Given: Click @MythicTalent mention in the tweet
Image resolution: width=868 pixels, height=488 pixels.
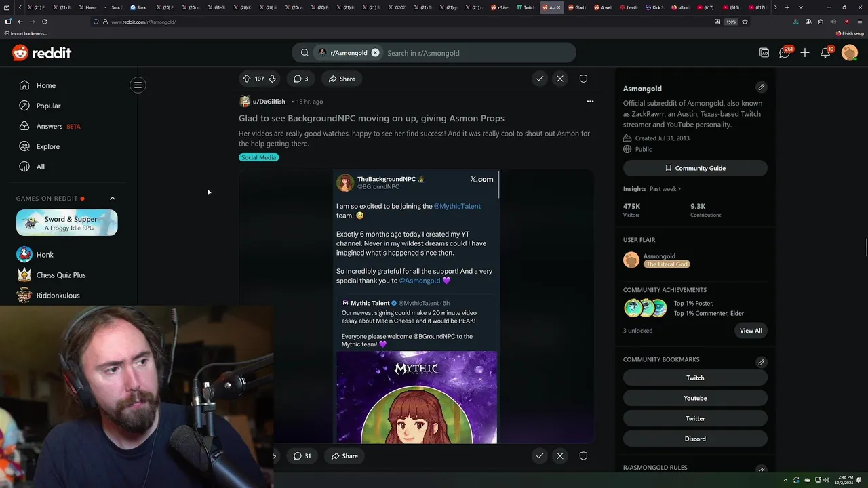Looking at the screenshot, I should [457, 206].
